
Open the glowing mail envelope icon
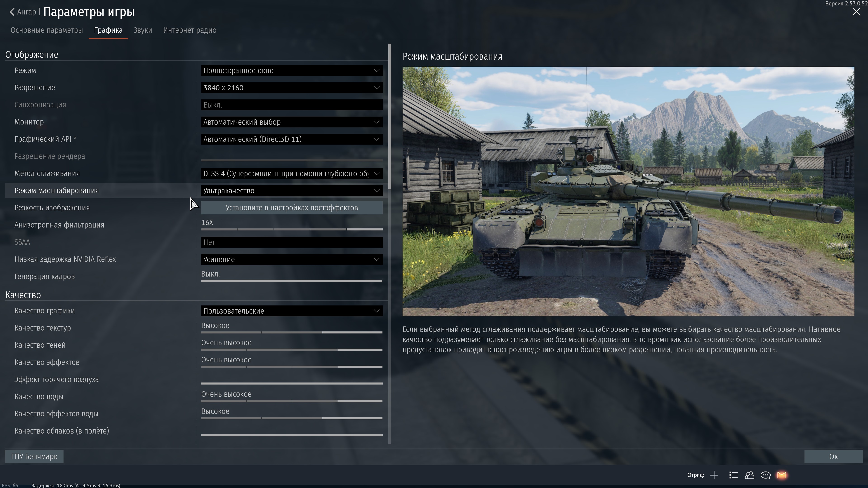click(782, 475)
